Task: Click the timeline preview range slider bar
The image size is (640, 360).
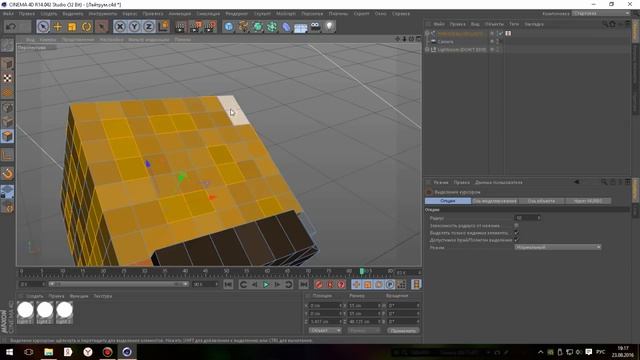Action: (x=118, y=284)
